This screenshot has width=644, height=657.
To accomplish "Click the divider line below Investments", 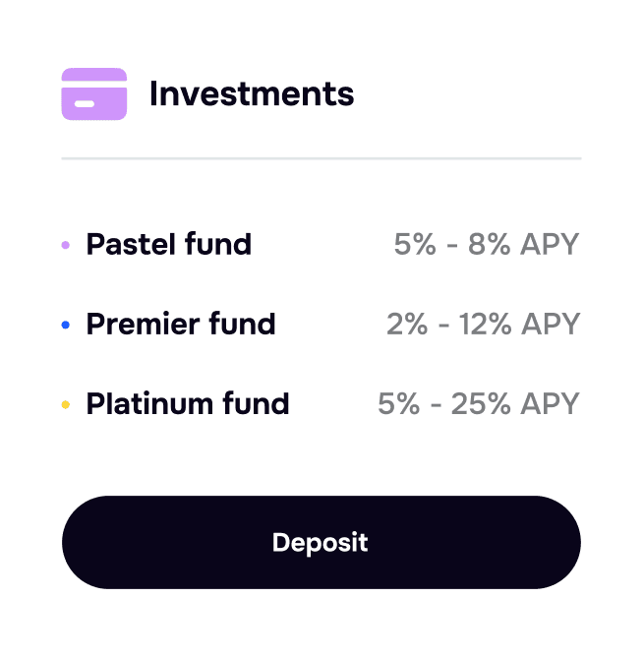I will pos(322,158).
